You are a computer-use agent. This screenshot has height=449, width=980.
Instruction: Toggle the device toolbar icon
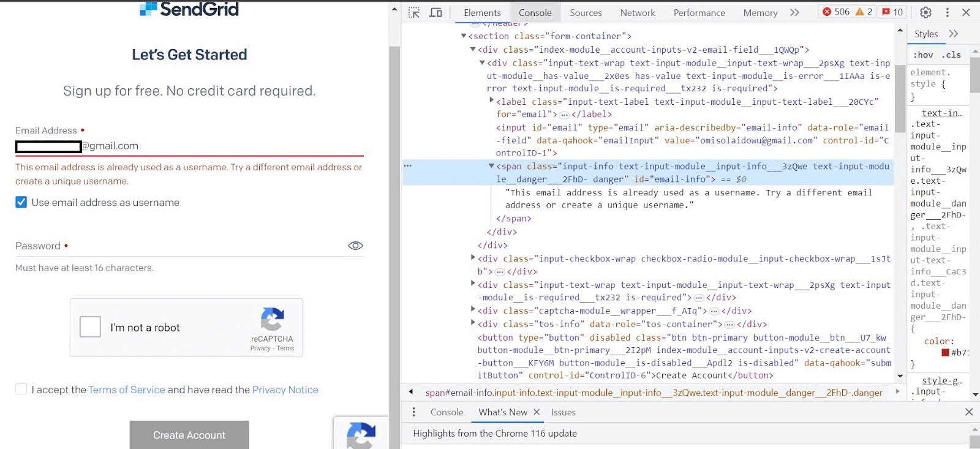tap(435, 12)
